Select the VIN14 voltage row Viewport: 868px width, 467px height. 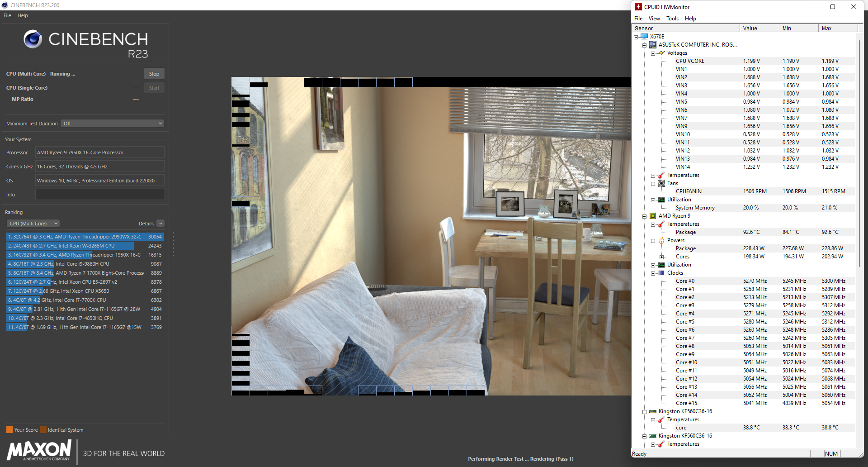pos(765,167)
